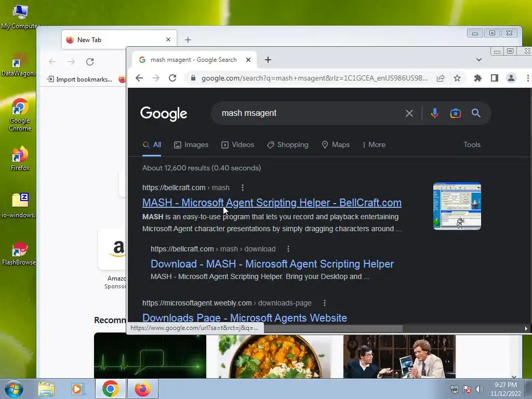
Task: Submit search with the magnifier icon
Action: pyautogui.click(x=476, y=113)
